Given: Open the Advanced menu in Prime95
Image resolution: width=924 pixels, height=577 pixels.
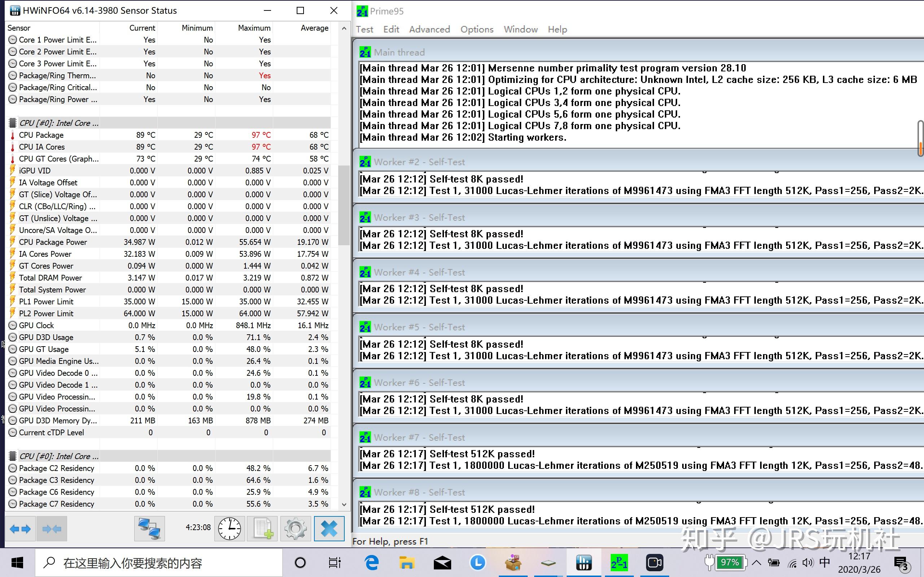Looking at the screenshot, I should (429, 29).
